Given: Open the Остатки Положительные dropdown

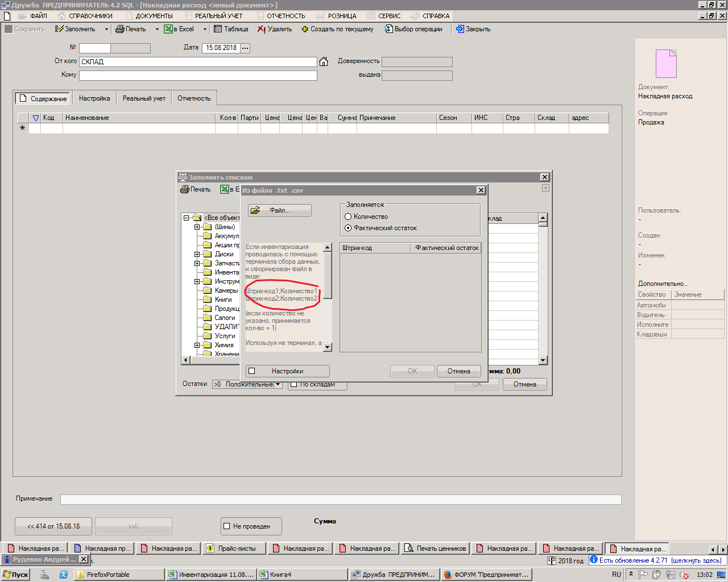Looking at the screenshot, I should [278, 384].
